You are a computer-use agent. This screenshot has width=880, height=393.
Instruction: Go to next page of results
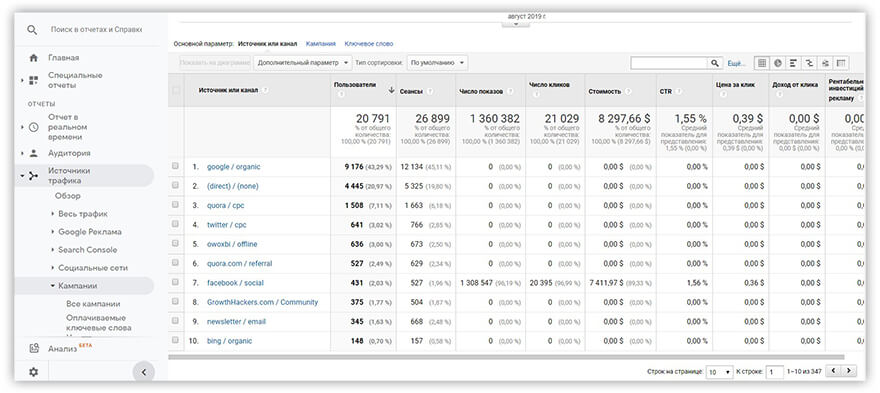[x=849, y=371]
